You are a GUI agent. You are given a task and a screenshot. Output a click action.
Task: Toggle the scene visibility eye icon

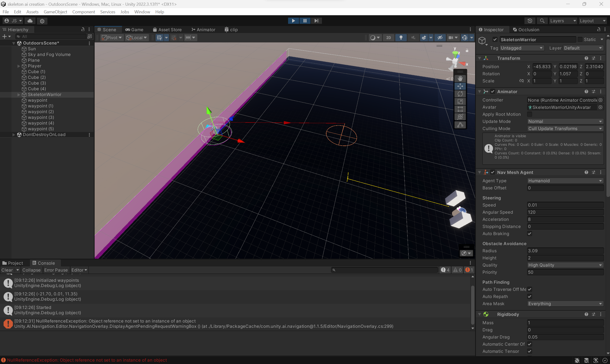(440, 38)
